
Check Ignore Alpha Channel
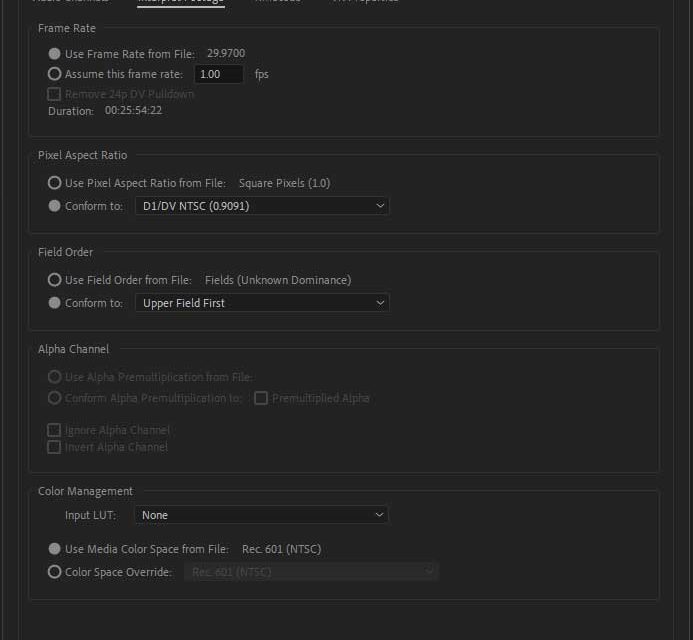click(55, 430)
